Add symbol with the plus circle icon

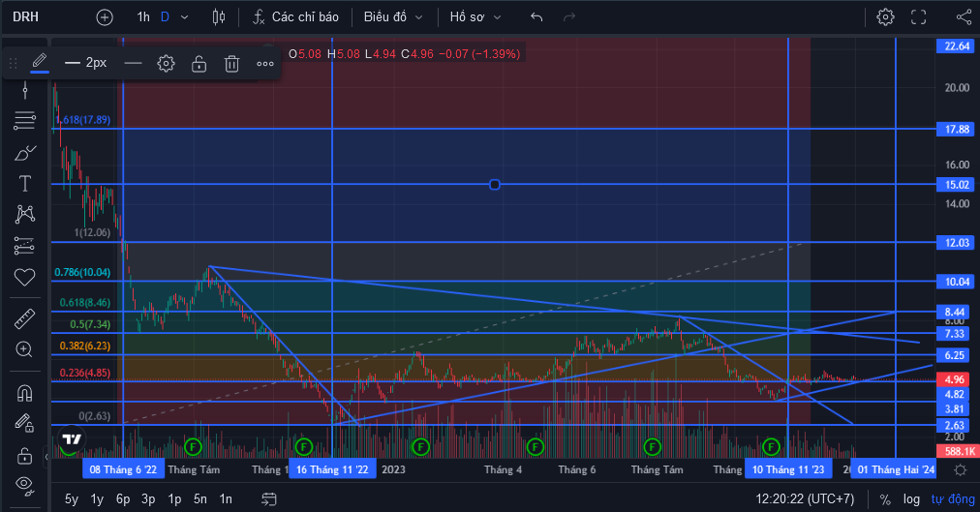click(x=105, y=16)
